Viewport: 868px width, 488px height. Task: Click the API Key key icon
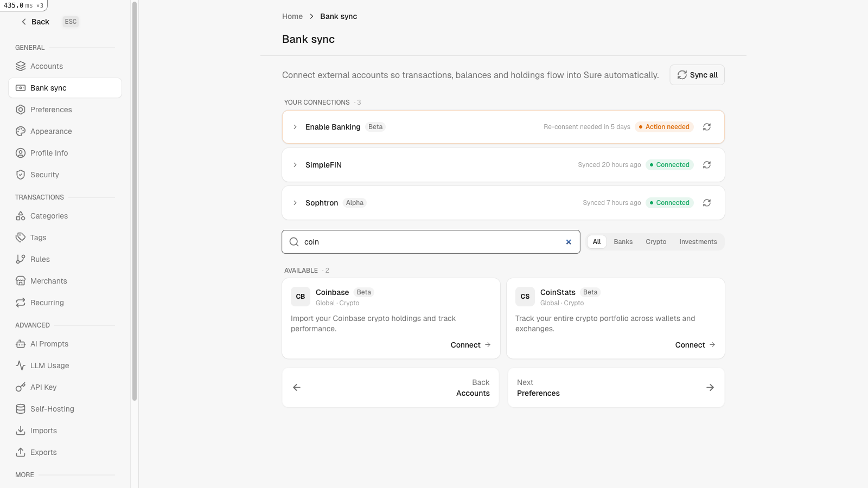click(21, 387)
